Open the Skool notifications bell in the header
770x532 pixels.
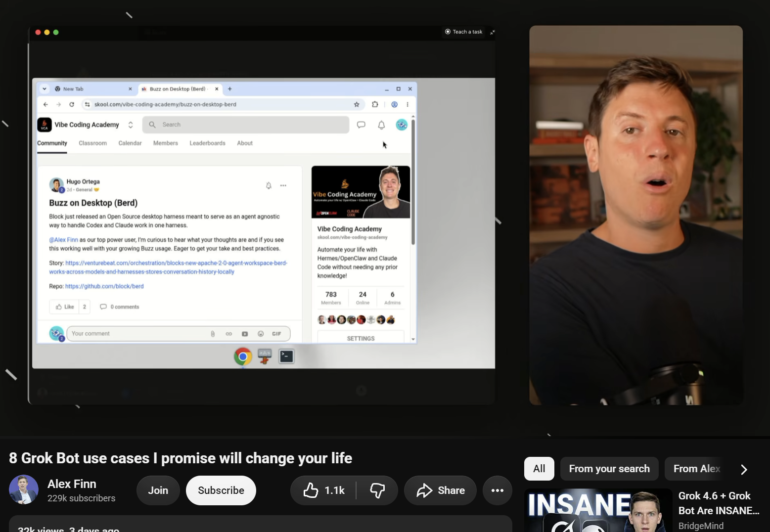tap(381, 125)
